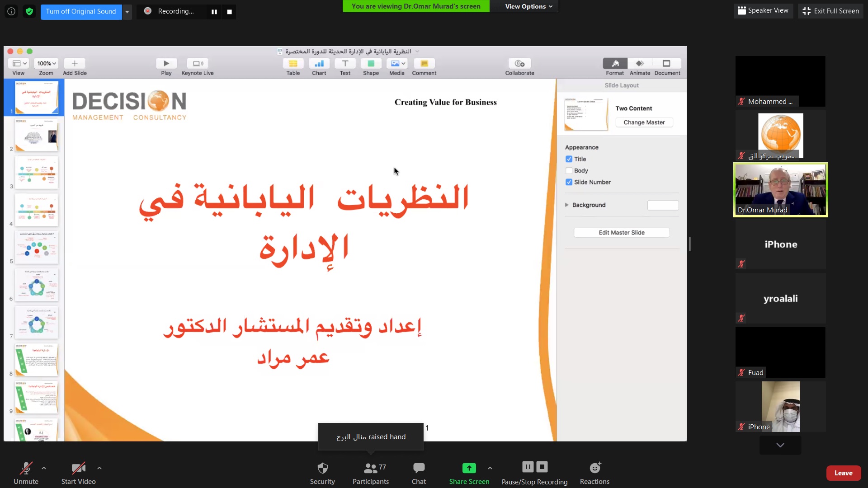The image size is (868, 488).
Task: Toggle the Title checkbox
Action: click(x=569, y=159)
